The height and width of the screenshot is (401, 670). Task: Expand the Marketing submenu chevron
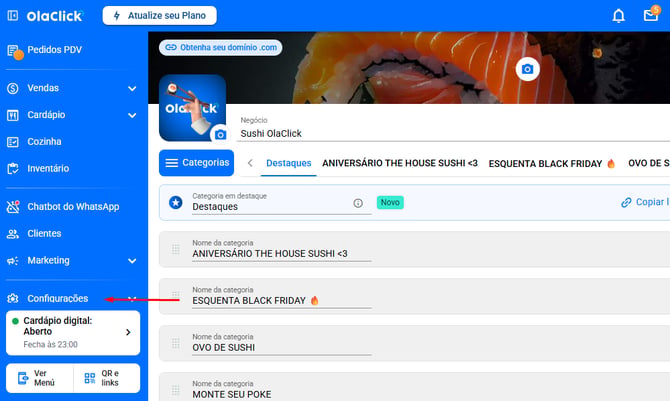(x=132, y=261)
